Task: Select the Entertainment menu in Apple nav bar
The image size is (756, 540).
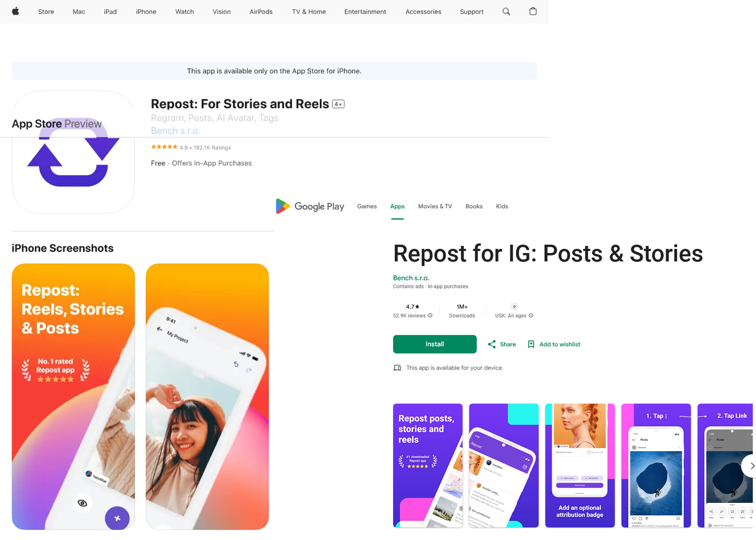Action: 365,11
